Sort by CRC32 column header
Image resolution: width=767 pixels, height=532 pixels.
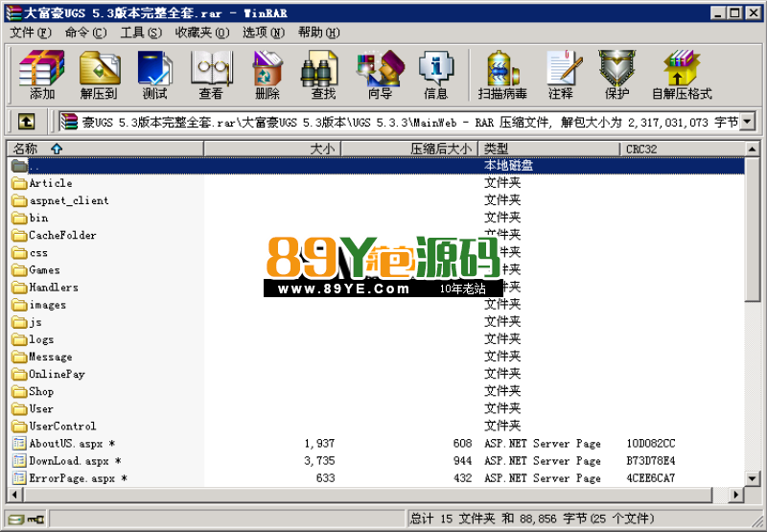click(682, 149)
